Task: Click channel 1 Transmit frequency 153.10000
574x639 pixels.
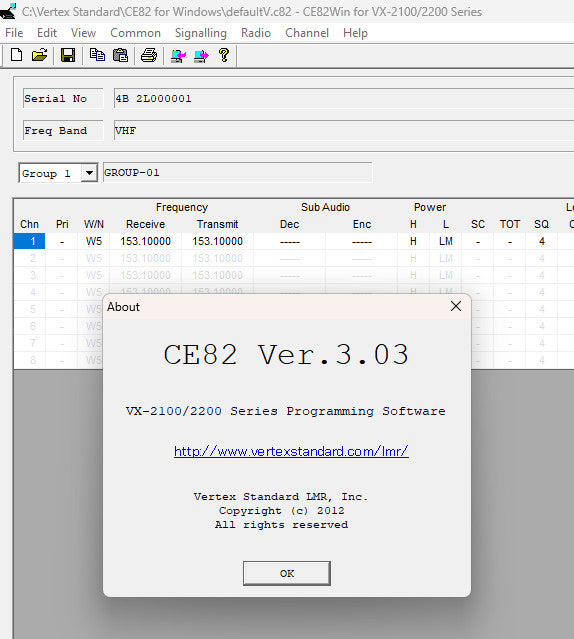Action: click(x=218, y=241)
